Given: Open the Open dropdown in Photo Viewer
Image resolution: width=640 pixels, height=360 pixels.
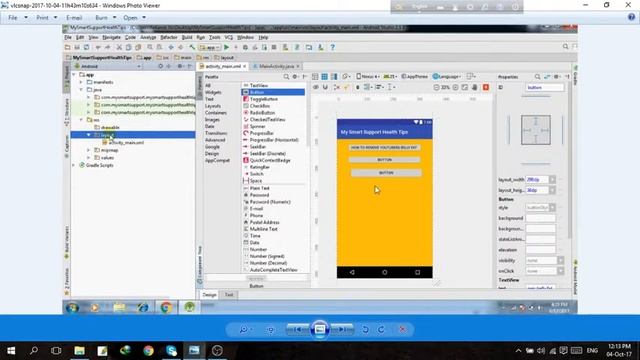Looking at the screenshot, I should click(x=134, y=18).
